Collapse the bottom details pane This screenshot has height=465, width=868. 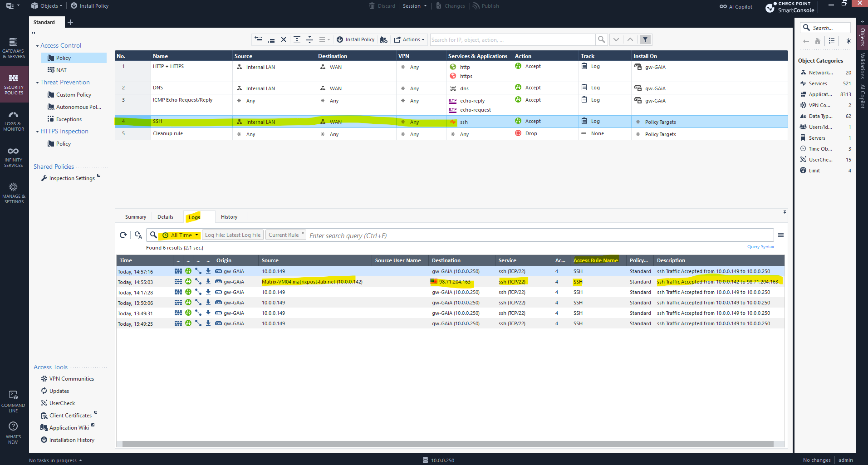coord(785,212)
